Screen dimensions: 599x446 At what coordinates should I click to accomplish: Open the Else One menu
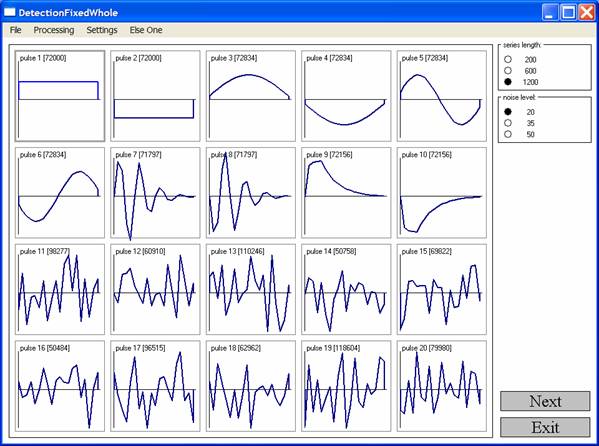146,30
